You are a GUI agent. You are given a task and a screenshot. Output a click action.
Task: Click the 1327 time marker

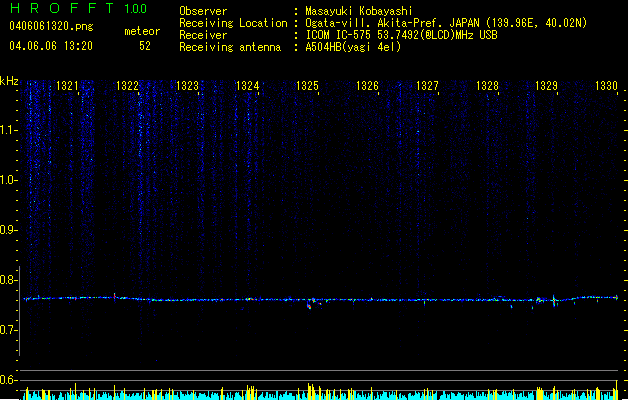click(427, 86)
